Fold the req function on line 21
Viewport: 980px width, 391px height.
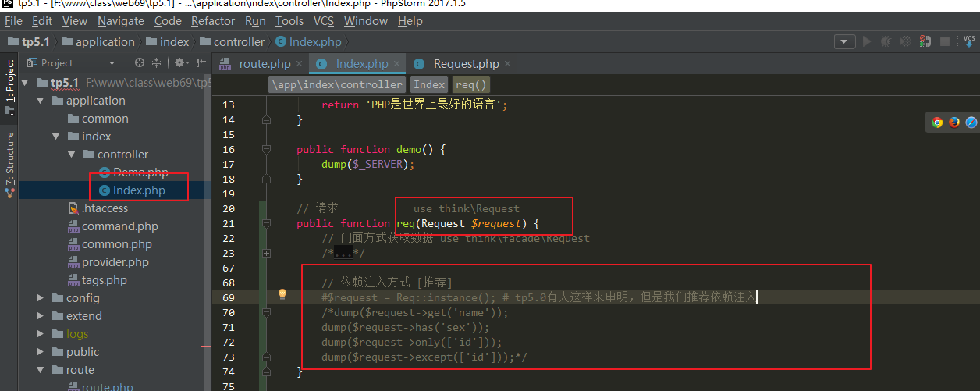[267, 224]
